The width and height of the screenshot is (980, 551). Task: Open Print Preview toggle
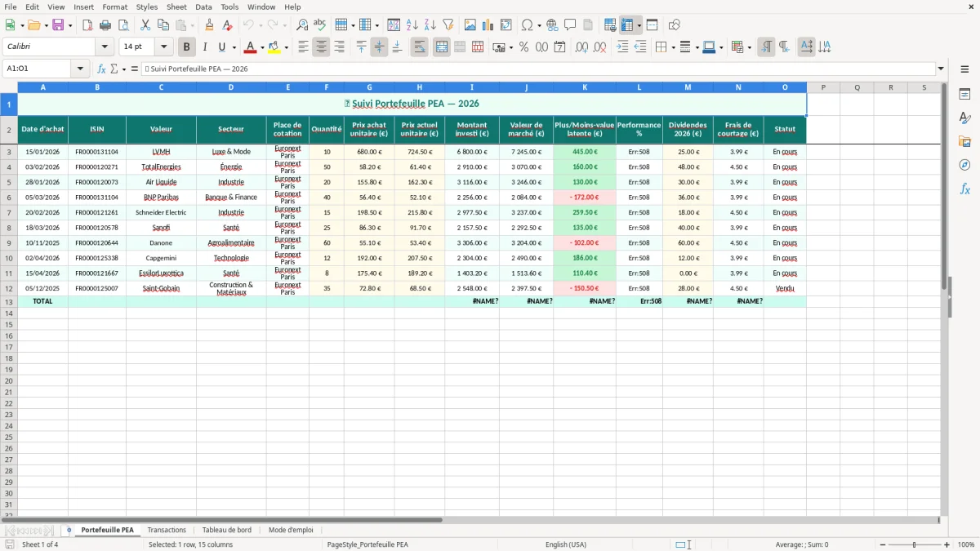tap(123, 25)
